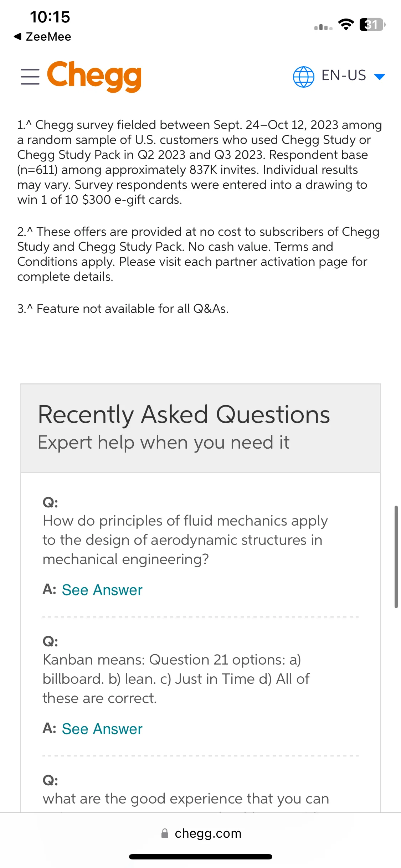This screenshot has height=868, width=401.
Task: Tap the battery indicator icon
Action: (372, 25)
